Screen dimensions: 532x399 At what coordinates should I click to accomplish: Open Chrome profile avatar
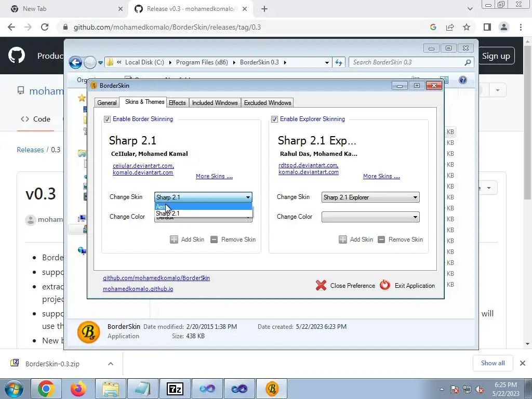(x=504, y=27)
